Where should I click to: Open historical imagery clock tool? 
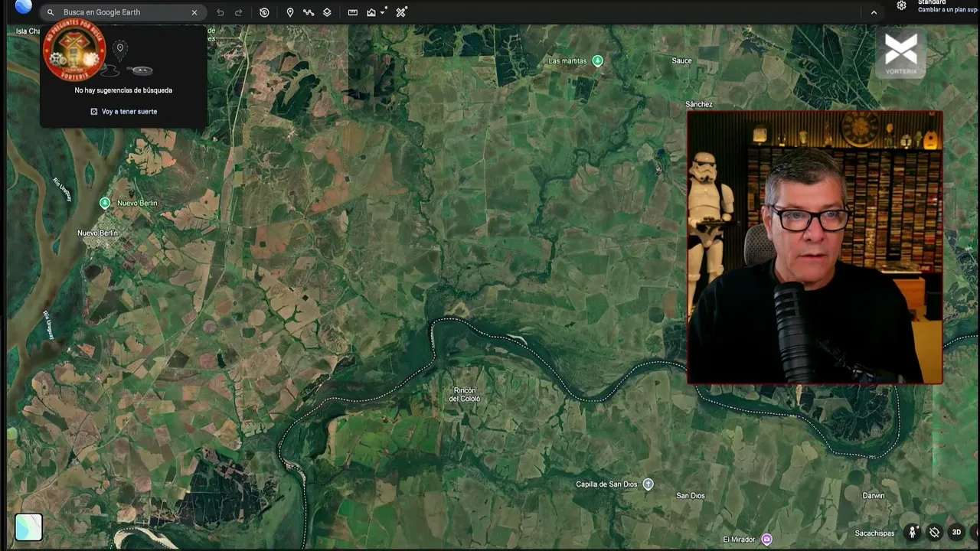(x=264, y=12)
